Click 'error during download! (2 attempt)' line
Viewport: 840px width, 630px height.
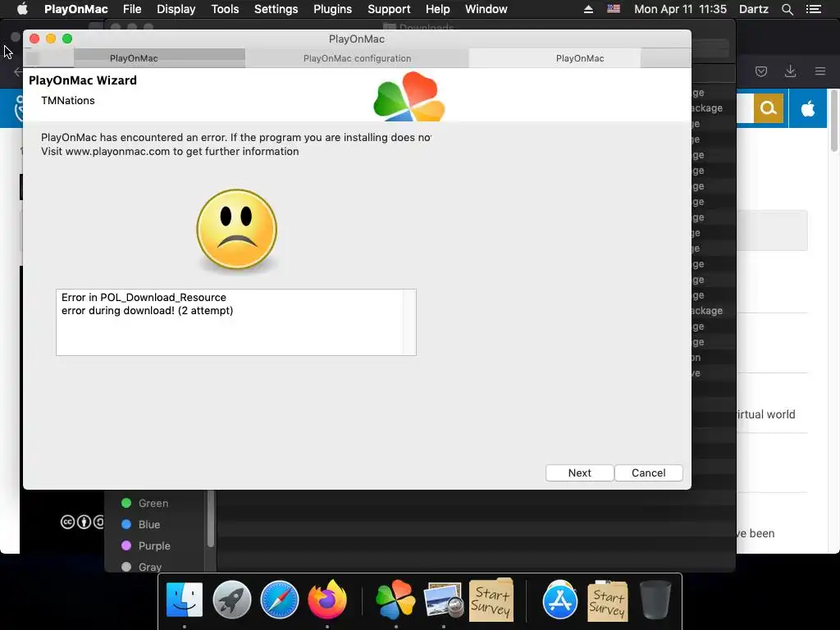[x=148, y=311]
